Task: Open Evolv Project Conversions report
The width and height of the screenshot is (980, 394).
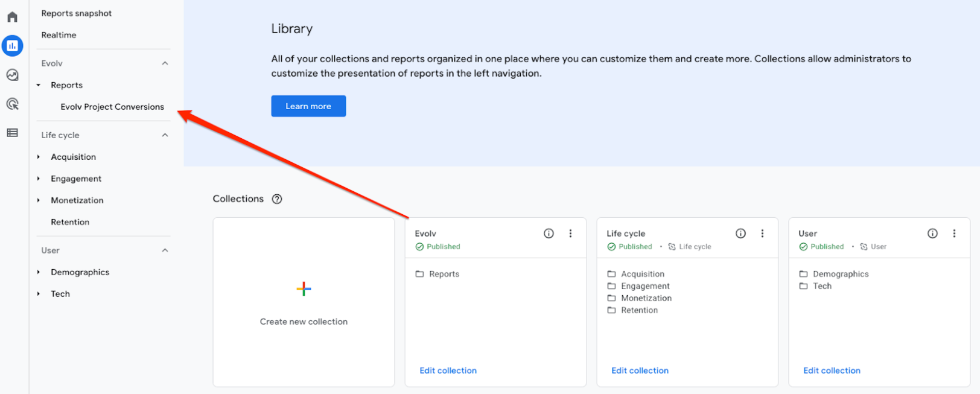Action: point(112,107)
